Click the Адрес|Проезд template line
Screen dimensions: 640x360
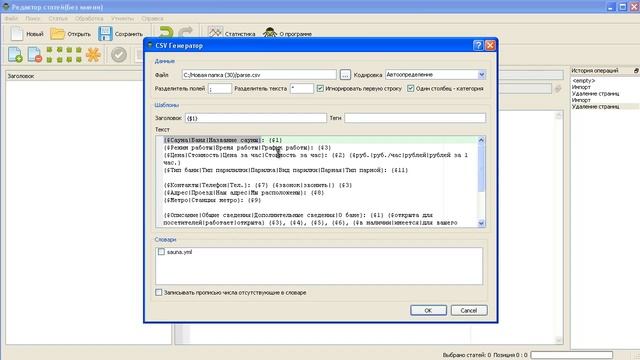(x=244, y=192)
